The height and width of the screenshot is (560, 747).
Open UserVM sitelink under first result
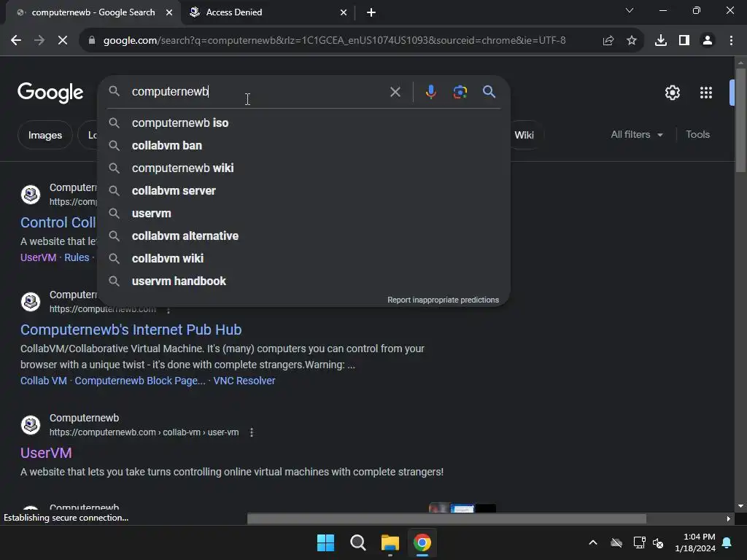(38, 257)
